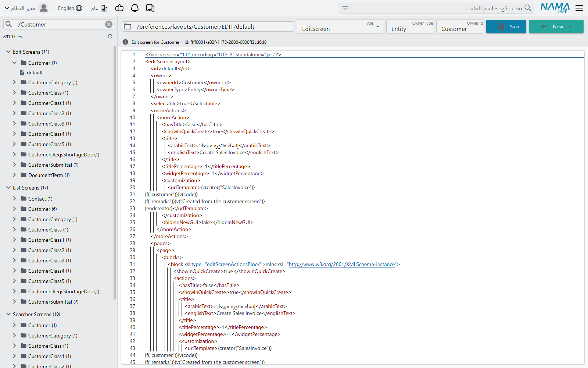Open the user profile menu
588x368 pixels.
pos(26,8)
